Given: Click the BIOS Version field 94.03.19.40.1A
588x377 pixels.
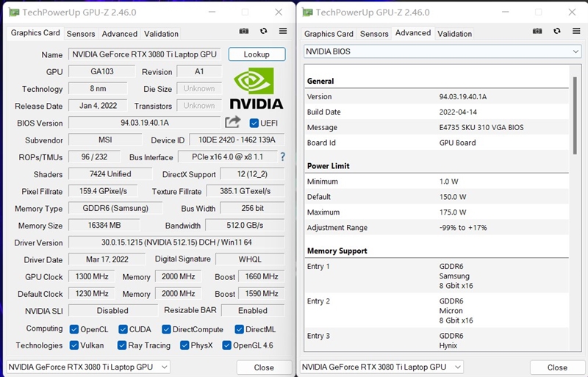Looking at the screenshot, I should pos(145,123).
